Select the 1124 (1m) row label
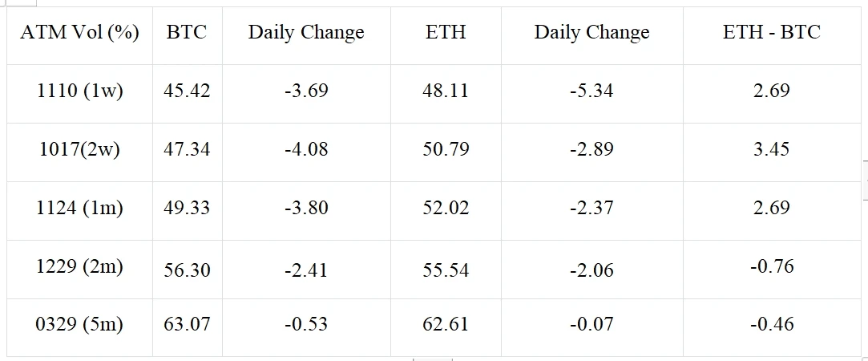The width and height of the screenshot is (868, 361). 80,208
